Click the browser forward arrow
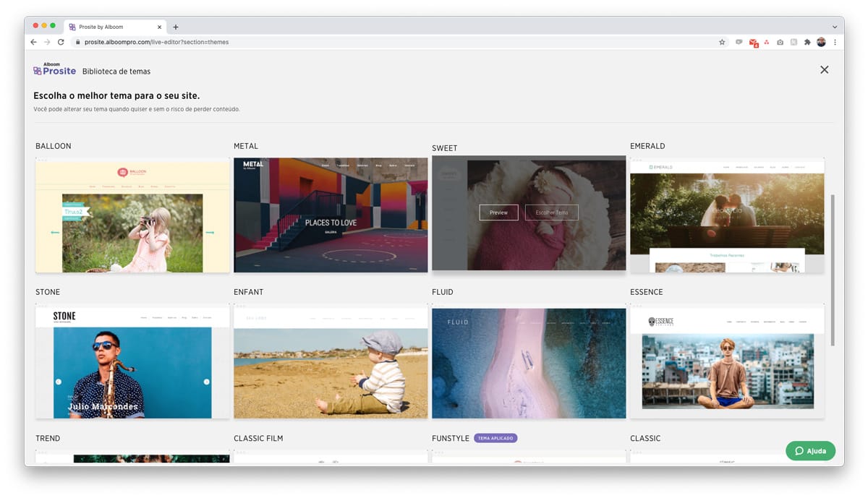Image resolution: width=868 pixels, height=498 pixels. coord(48,42)
